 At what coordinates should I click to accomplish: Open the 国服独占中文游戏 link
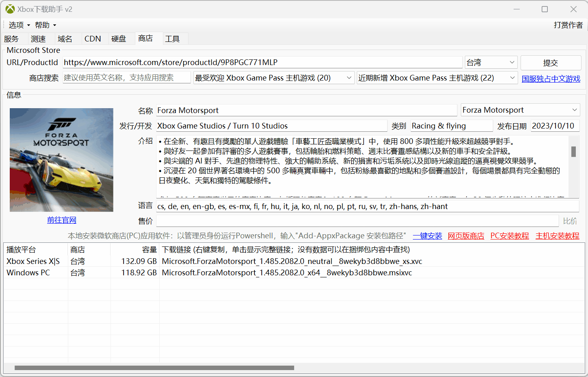coord(551,78)
